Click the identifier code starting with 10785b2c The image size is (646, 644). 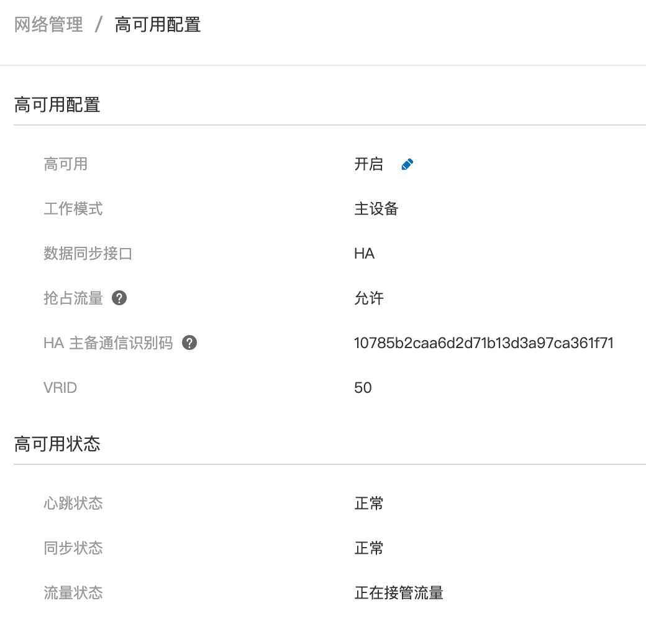pos(484,343)
